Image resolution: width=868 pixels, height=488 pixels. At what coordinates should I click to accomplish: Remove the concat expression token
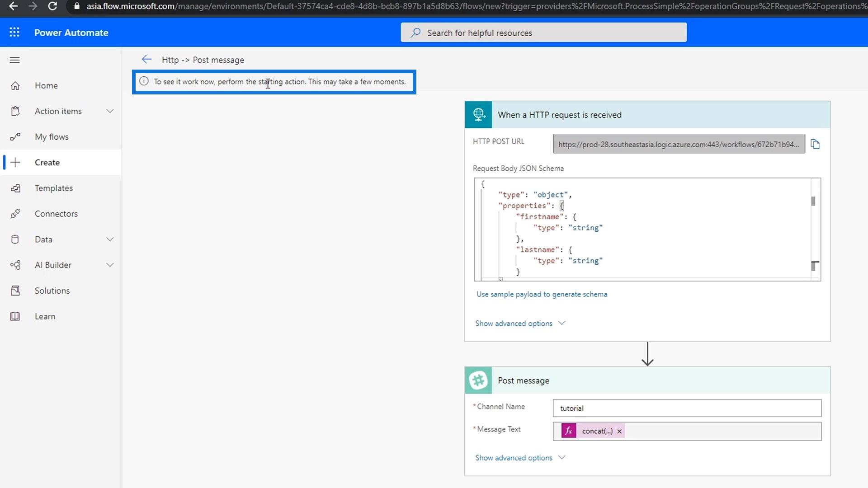click(x=619, y=431)
